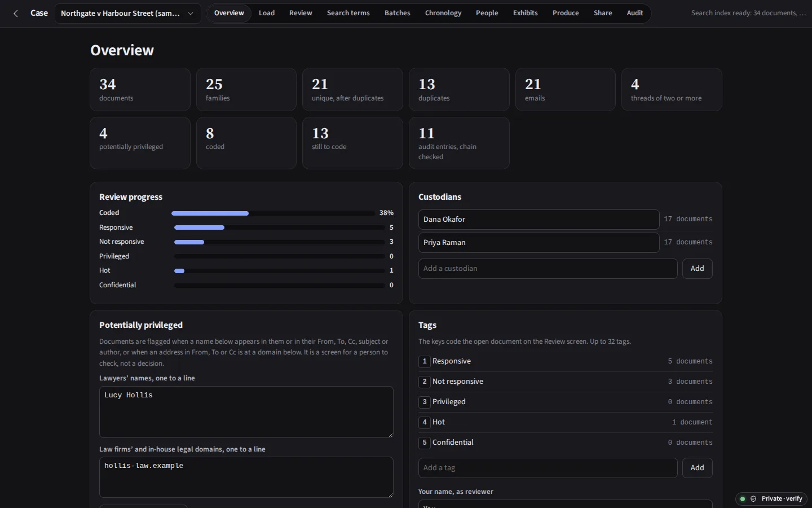Viewport: 812px width, 508px height.
Task: Click the Hot progress bar
Action: (279, 271)
